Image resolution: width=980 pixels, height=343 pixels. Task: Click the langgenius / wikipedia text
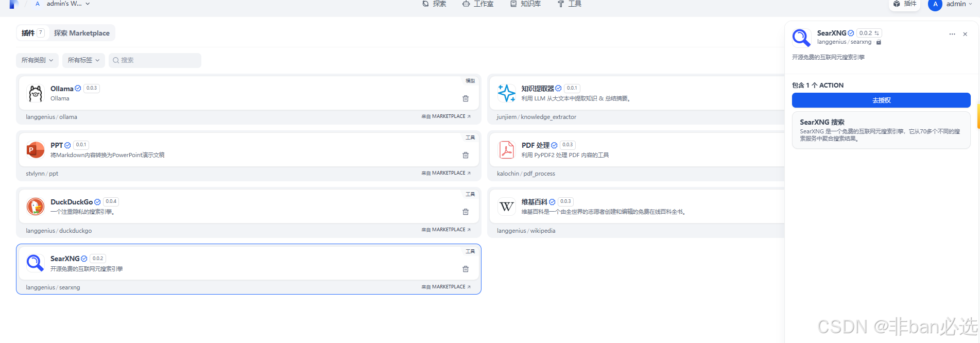tap(526, 231)
